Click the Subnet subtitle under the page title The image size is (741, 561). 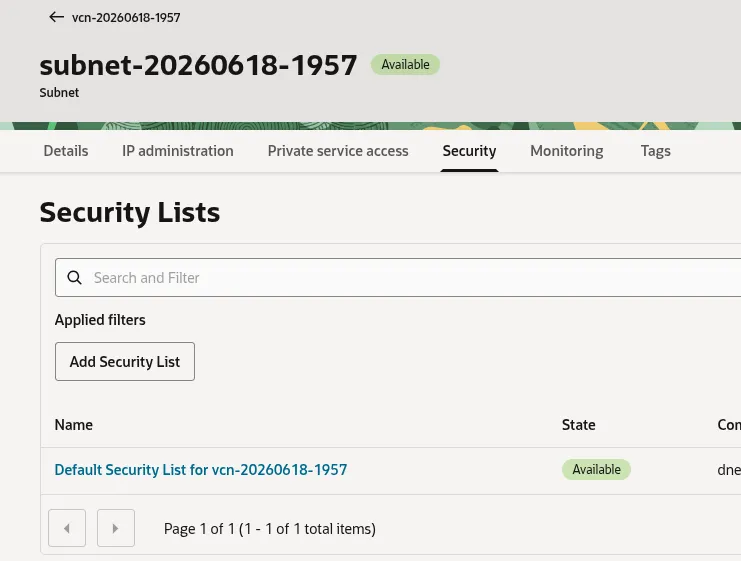click(59, 92)
